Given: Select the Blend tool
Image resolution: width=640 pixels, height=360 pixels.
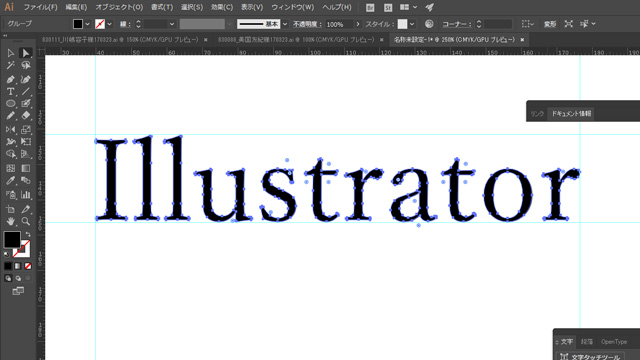Looking at the screenshot, I should click(26, 180).
